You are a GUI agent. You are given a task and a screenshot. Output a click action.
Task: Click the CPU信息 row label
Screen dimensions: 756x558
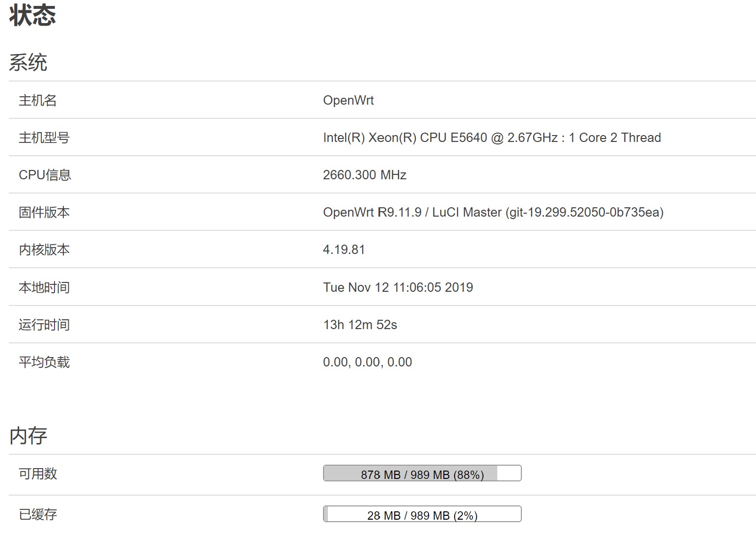(44, 175)
